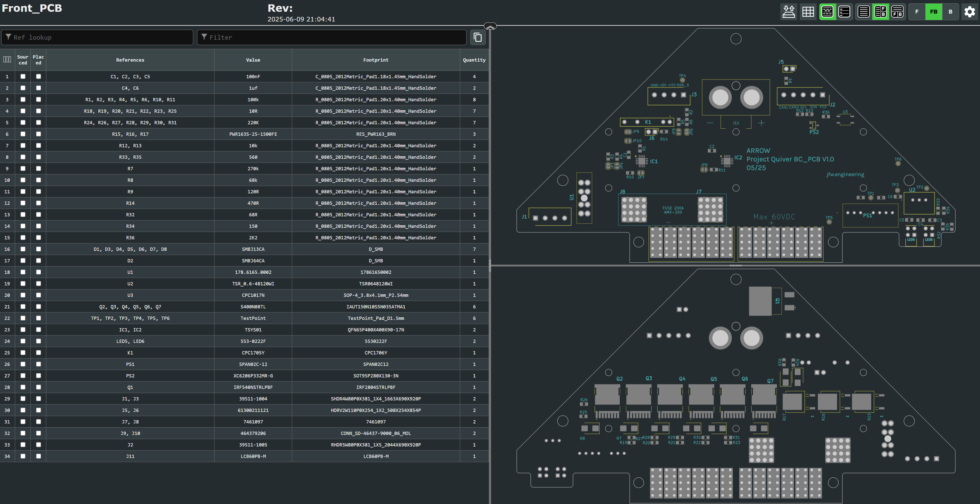The width and height of the screenshot is (980, 504).
Task: Mark resistor R7 as Placed
Action: pyautogui.click(x=38, y=169)
